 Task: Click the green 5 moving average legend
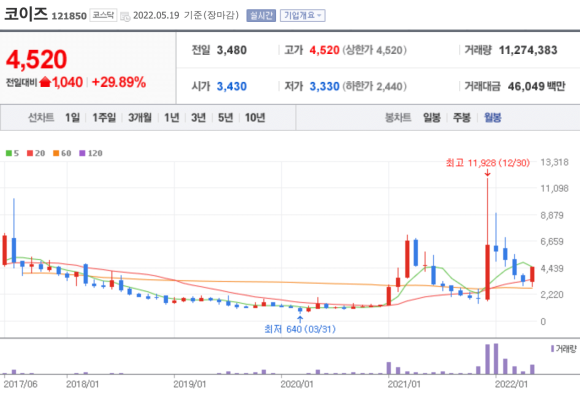pos(12,153)
